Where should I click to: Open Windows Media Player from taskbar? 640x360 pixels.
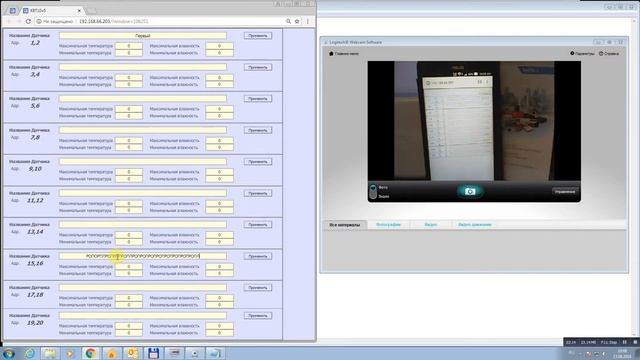pyautogui.click(x=70, y=353)
